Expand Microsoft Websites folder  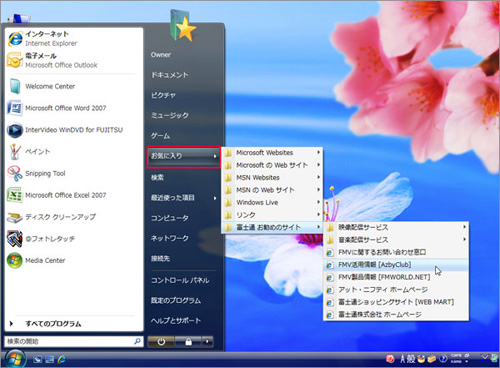[x=272, y=153]
